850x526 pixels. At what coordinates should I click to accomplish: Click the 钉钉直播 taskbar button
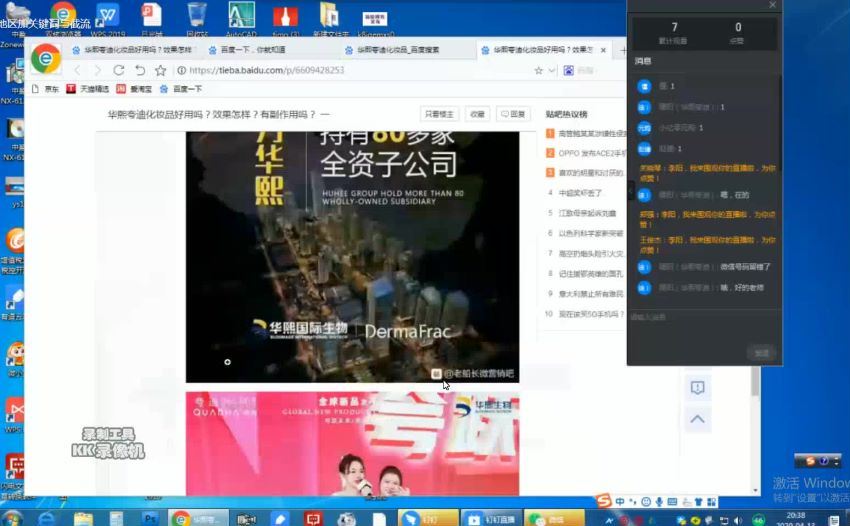pyautogui.click(x=491, y=519)
